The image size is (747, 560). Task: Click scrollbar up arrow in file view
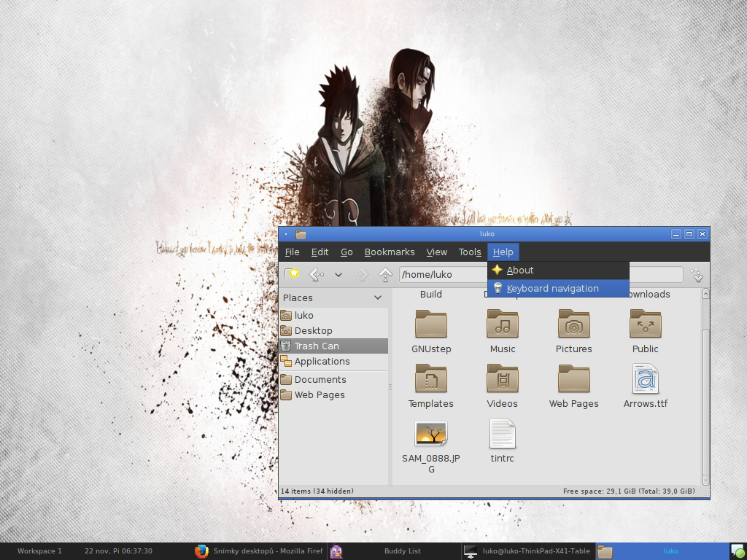(705, 293)
